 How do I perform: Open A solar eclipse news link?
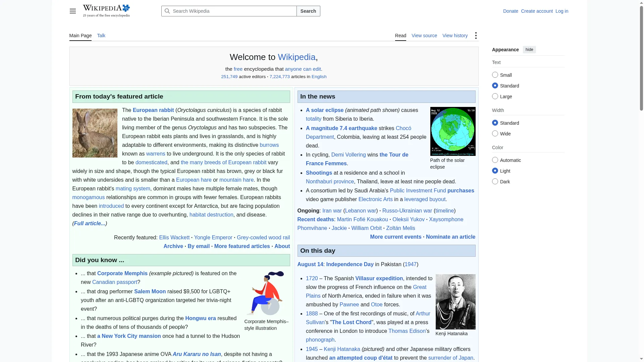point(325,110)
